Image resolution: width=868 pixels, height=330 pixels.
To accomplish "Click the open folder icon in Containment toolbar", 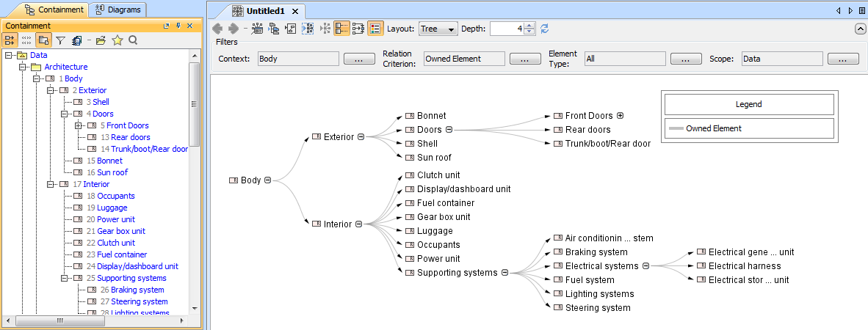I will coord(101,40).
